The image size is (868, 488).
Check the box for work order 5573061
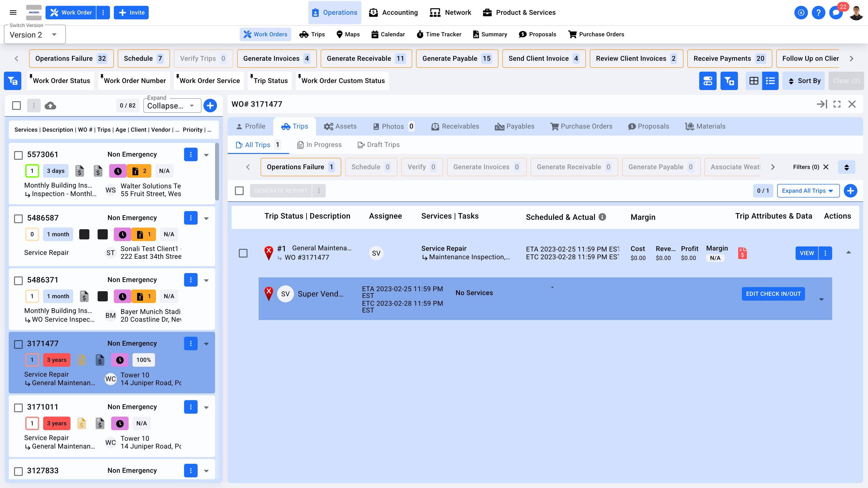(x=18, y=155)
